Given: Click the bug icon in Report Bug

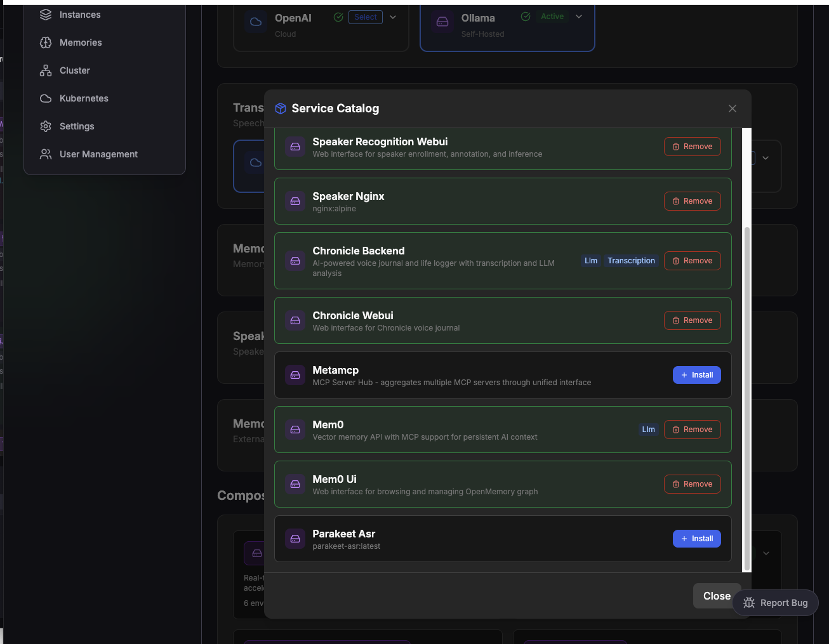Looking at the screenshot, I should (x=749, y=603).
